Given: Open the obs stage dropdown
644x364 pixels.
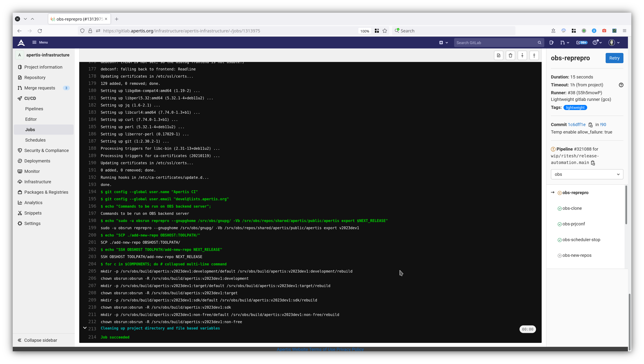Looking at the screenshot, I should (x=587, y=174).
